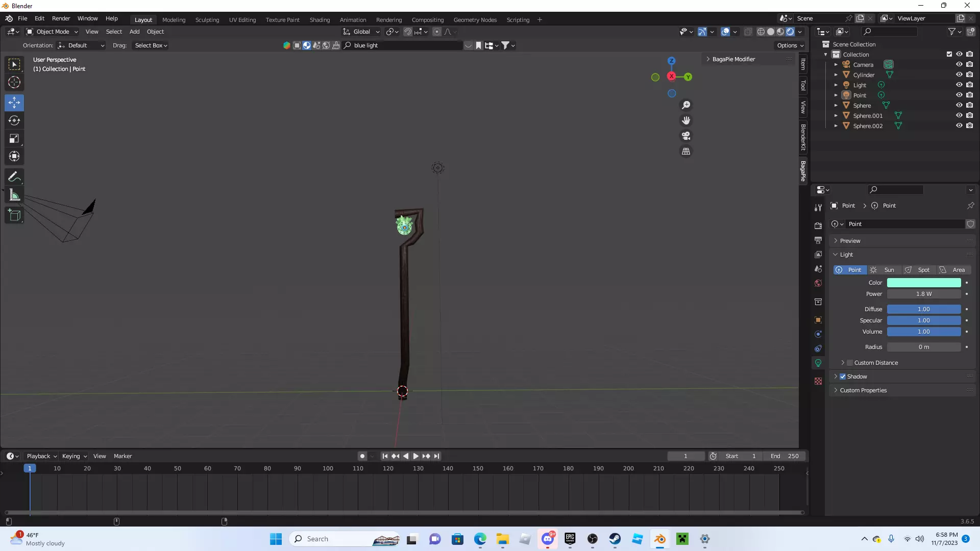980x551 pixels.
Task: Jump to timeline start frame
Action: [385, 456]
